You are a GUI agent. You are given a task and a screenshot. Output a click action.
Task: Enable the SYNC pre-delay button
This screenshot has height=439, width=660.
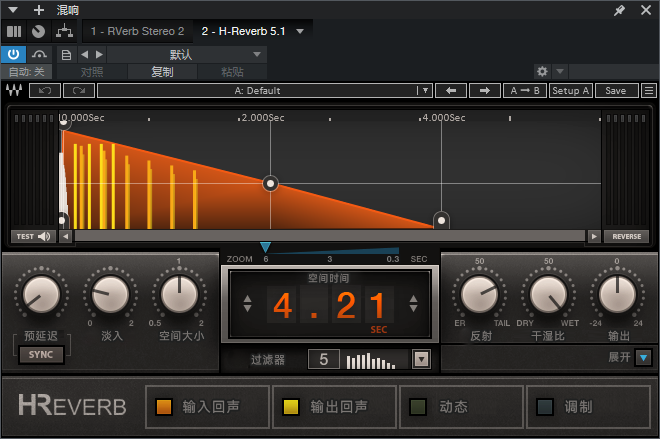(x=41, y=355)
